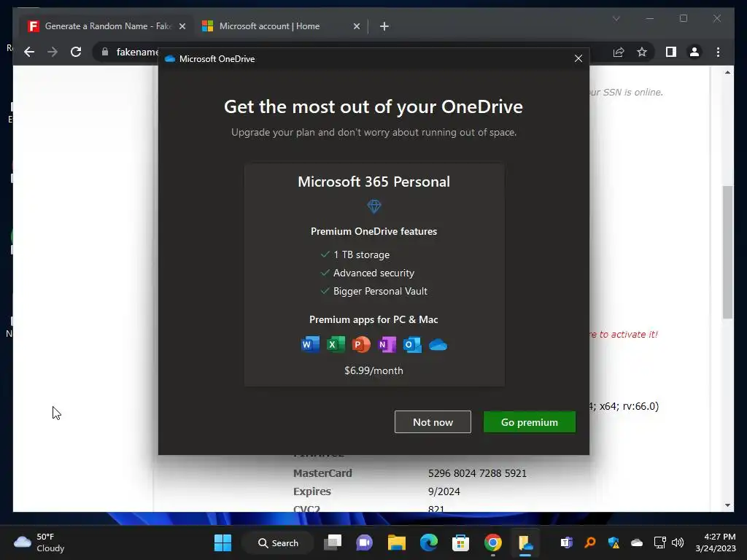Screen dimensions: 747x560
Task: Click the PowerPoint app icon in dialog
Action: point(361,344)
